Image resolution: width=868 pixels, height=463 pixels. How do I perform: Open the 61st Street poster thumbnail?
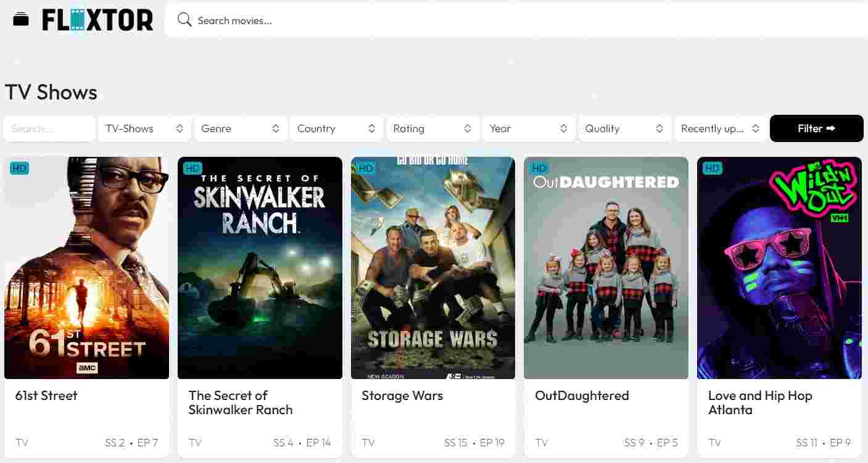pos(86,268)
